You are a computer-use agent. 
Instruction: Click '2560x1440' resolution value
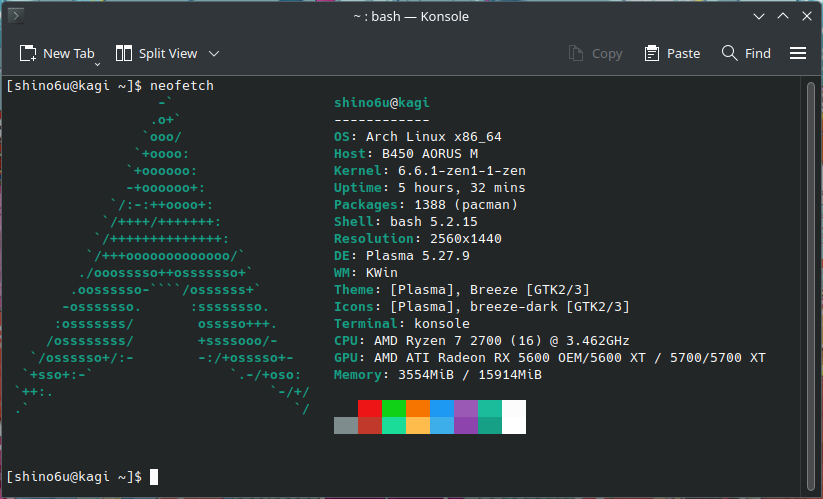click(466, 239)
